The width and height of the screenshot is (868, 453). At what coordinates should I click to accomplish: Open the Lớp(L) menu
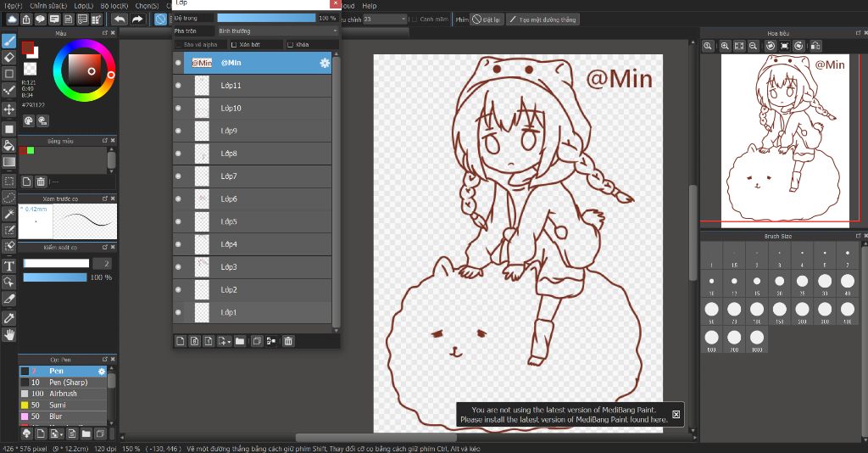(84, 6)
